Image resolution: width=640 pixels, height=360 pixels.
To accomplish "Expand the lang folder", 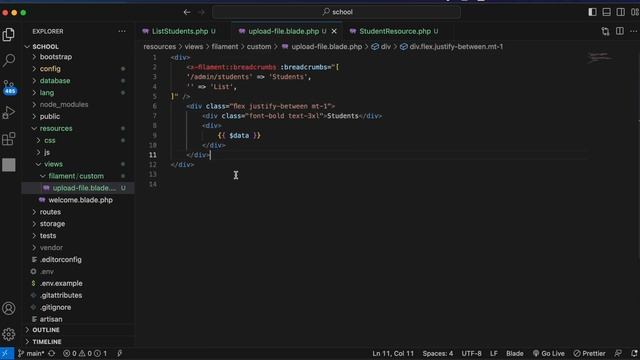I will tap(78, 93).
